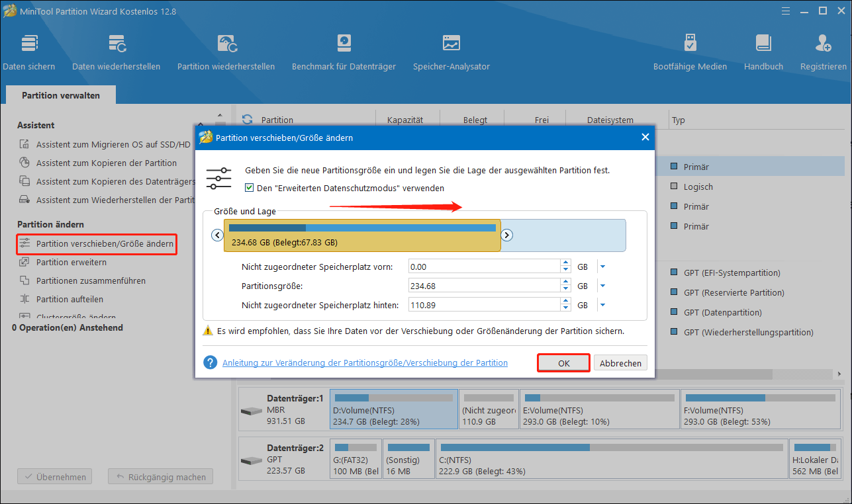The width and height of the screenshot is (852, 504).
Task: Choose Partition erweitern in sidebar
Action: click(63, 262)
